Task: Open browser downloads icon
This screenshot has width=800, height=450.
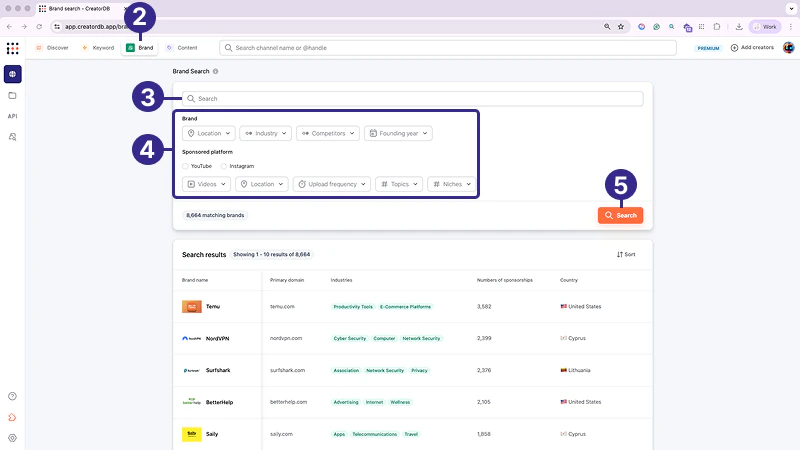Action: pos(739,27)
